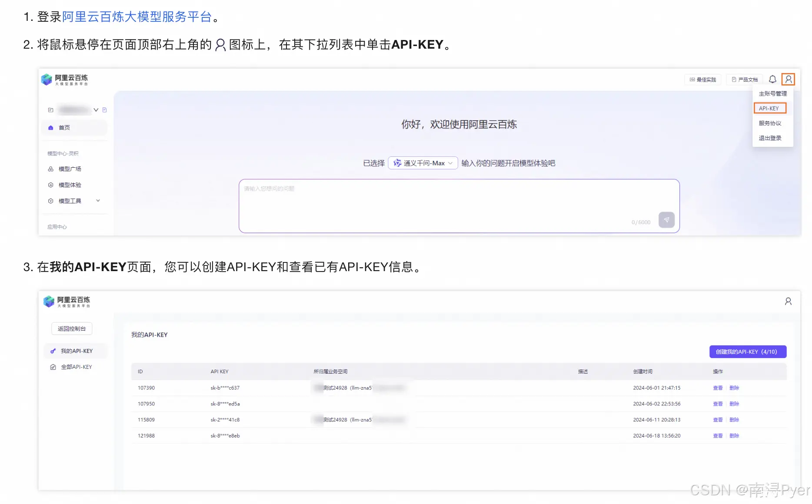Click the 阿里云百炼 logo in second screenshot
Screen dimensions: 812x504
point(67,301)
